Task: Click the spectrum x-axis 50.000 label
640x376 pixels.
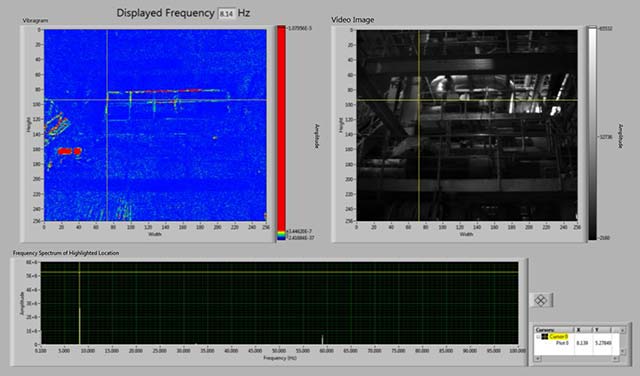Action: pyautogui.click(x=279, y=350)
